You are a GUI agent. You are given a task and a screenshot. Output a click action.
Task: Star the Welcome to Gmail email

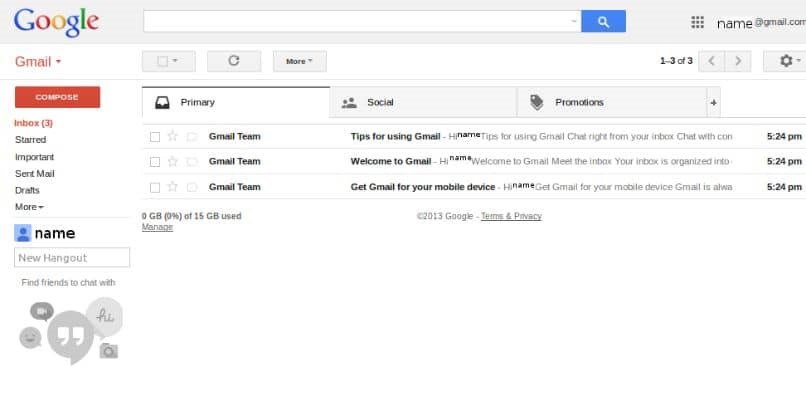(x=172, y=161)
